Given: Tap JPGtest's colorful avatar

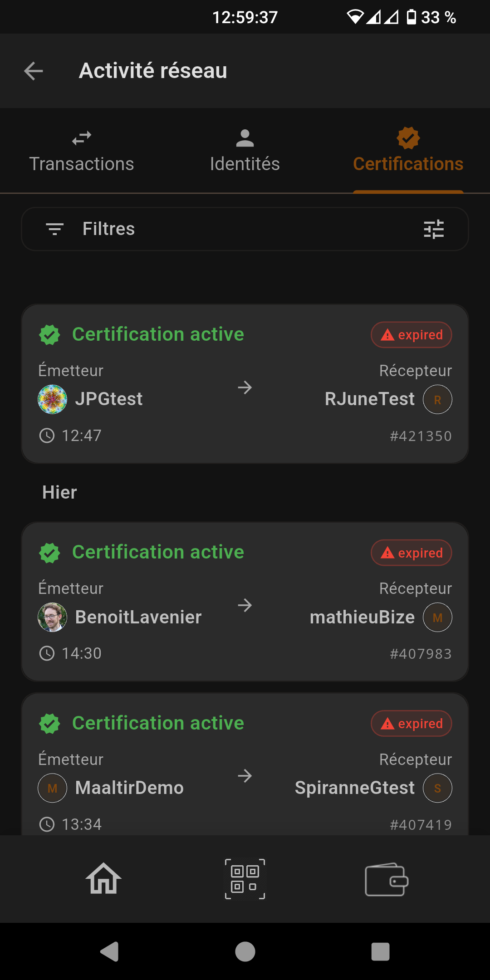Looking at the screenshot, I should (53, 399).
